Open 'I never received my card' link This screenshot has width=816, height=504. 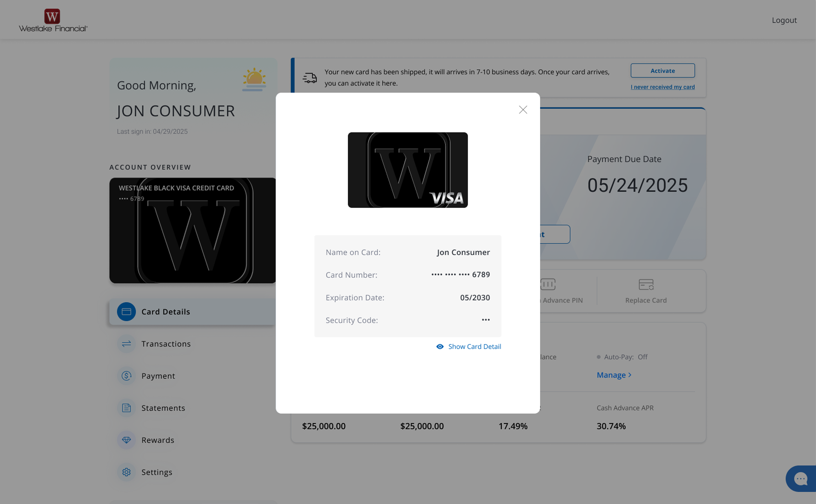663,87
